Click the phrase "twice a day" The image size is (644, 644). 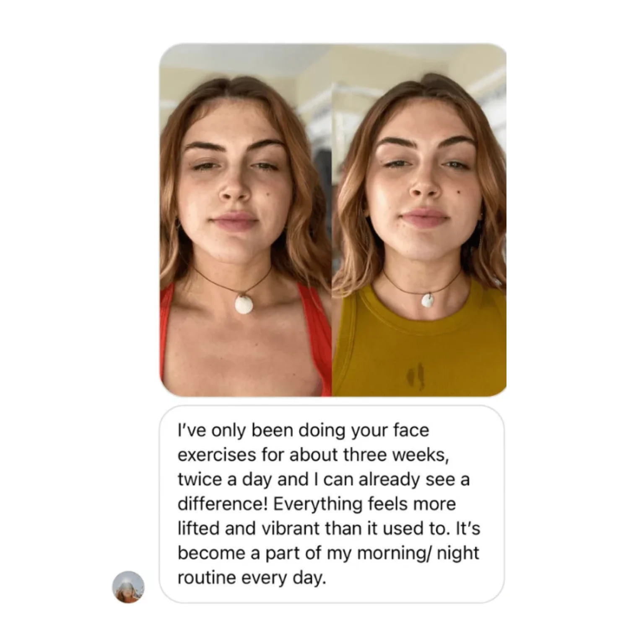pyautogui.click(x=225, y=480)
